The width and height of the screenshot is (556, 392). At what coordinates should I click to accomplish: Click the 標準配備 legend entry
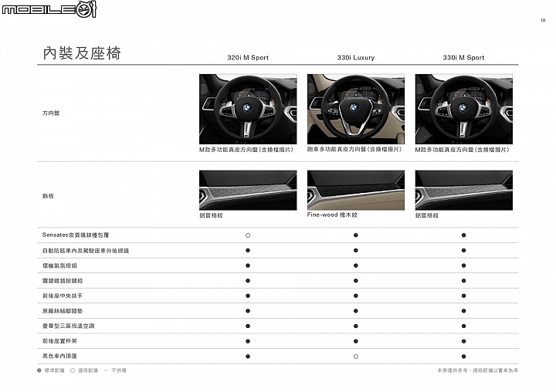click(x=51, y=370)
